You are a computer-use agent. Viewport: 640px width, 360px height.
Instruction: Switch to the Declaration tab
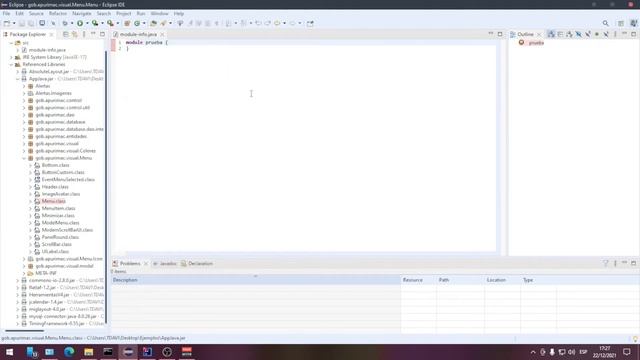(197, 264)
